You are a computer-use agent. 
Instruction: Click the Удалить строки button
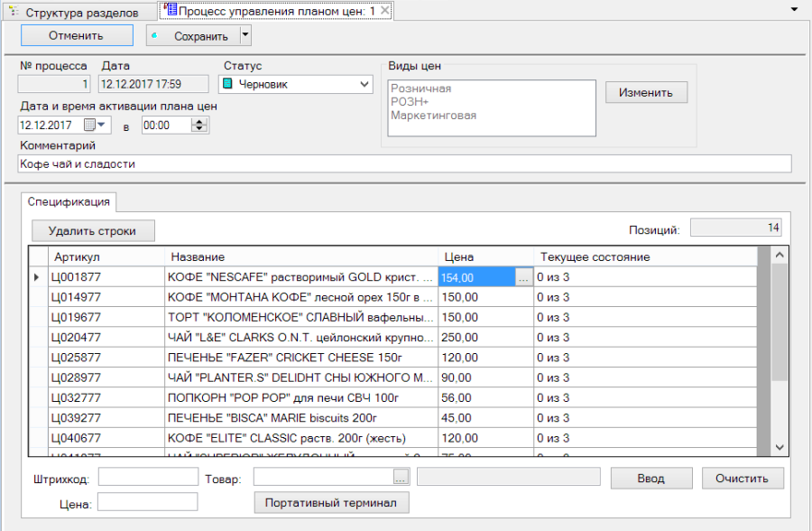click(93, 231)
